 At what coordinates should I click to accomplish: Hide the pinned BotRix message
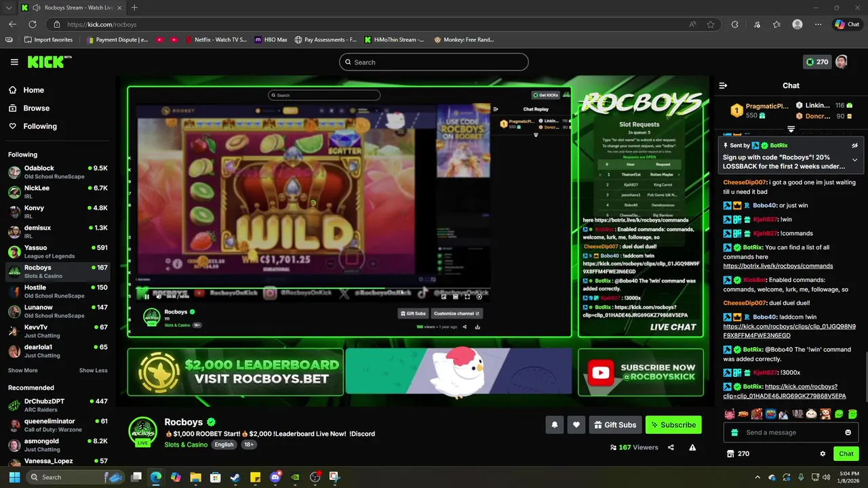tap(854, 145)
